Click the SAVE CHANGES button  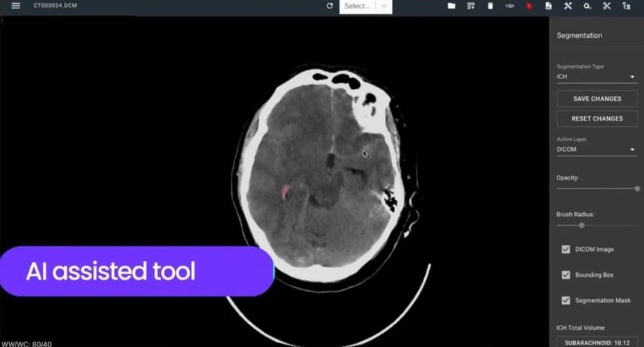[597, 99]
